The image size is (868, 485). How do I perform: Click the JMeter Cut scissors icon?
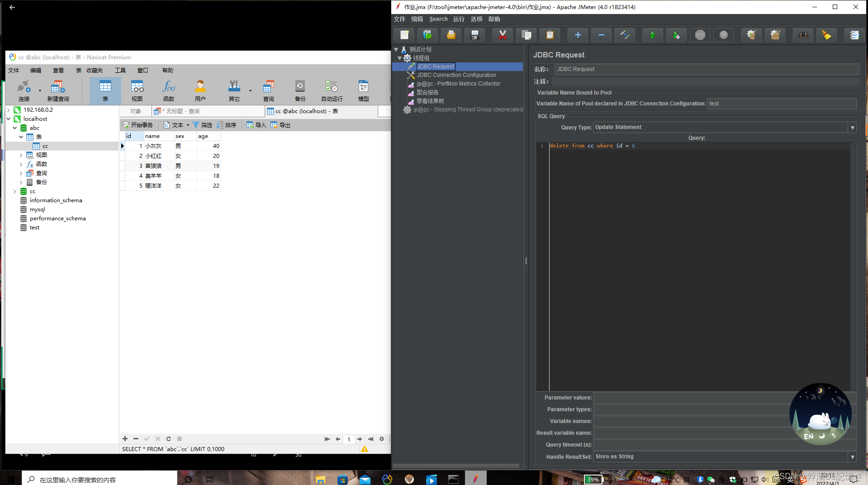pos(503,35)
